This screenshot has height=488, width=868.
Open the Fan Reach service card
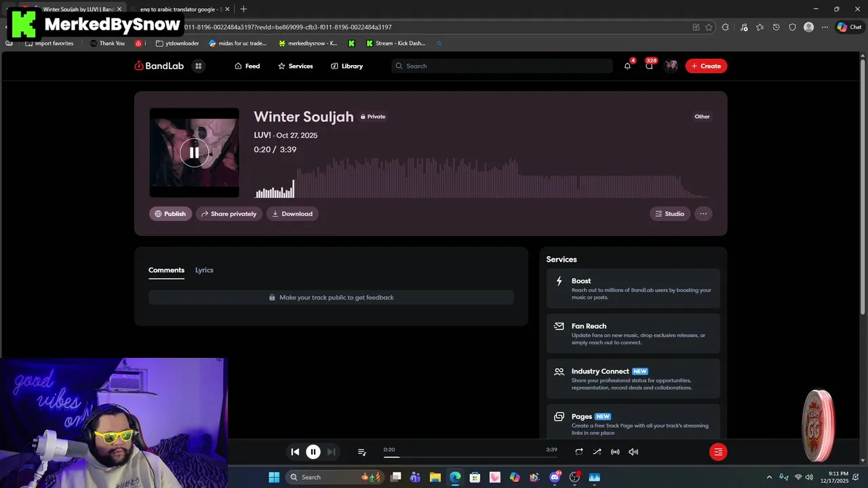tap(633, 333)
